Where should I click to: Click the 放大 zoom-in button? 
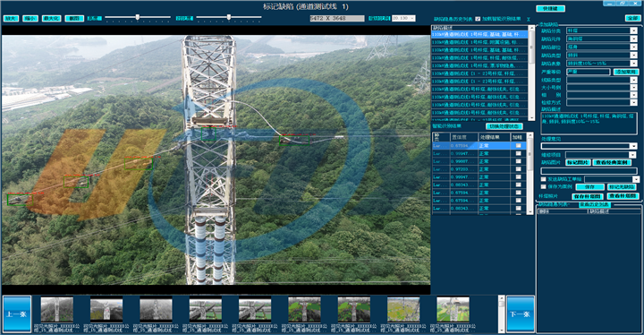tap(11, 19)
